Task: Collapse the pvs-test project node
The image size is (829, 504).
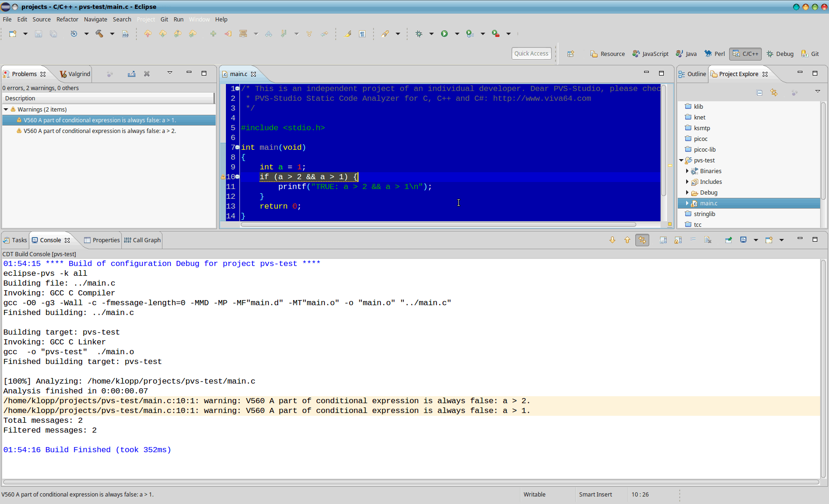Action: 681,160
